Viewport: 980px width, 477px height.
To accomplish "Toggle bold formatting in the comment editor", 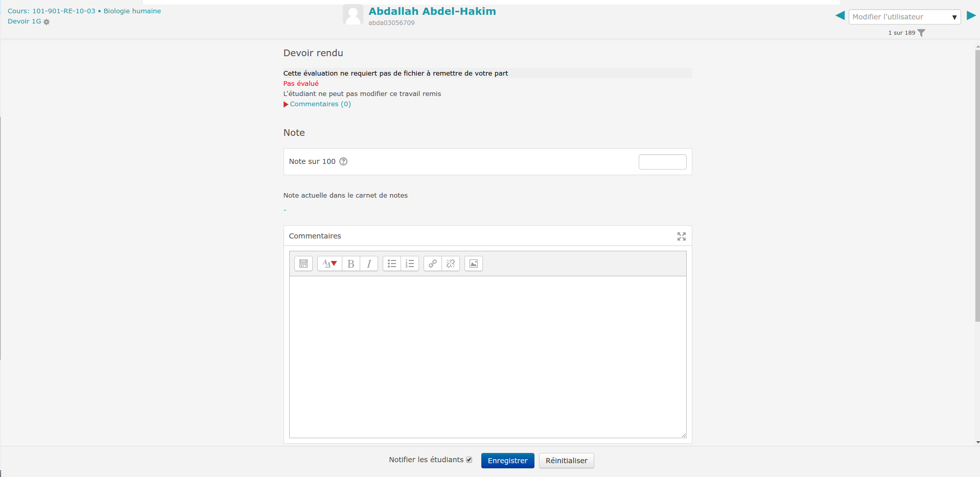I will click(x=351, y=264).
